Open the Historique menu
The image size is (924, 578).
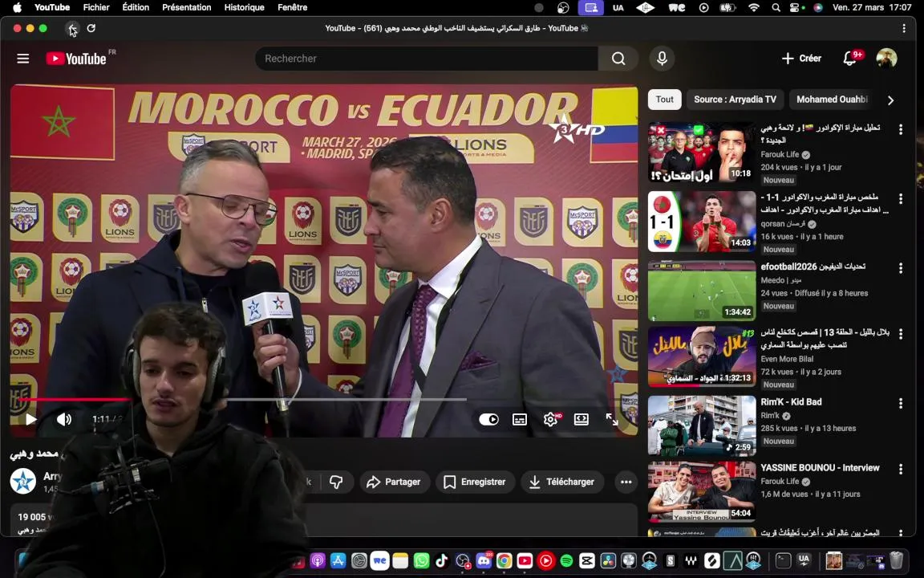tap(244, 8)
